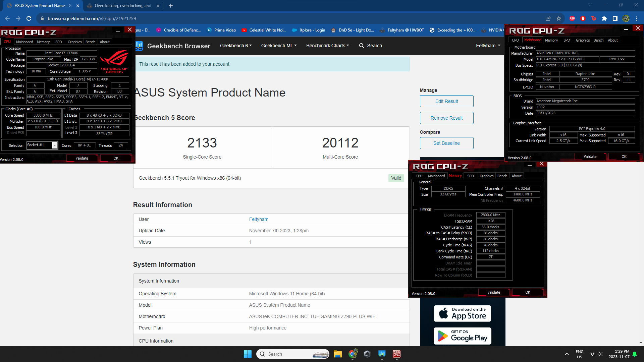The image size is (644, 362).
Task: Open the taskbar clock and date
Action: coord(619,354)
